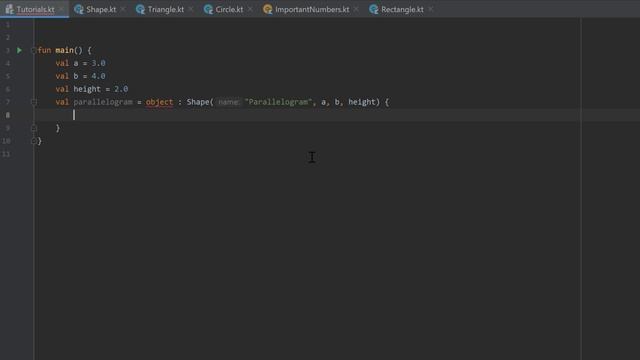Screen dimensions: 640x360
Task: Click the 'parallelogram' variable name
Action: 103,102
